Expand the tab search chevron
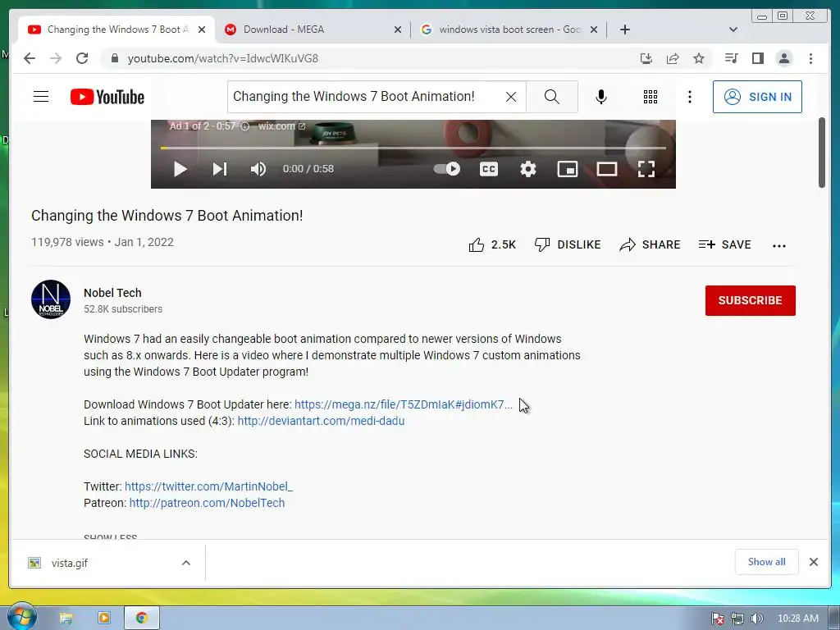 tap(733, 30)
